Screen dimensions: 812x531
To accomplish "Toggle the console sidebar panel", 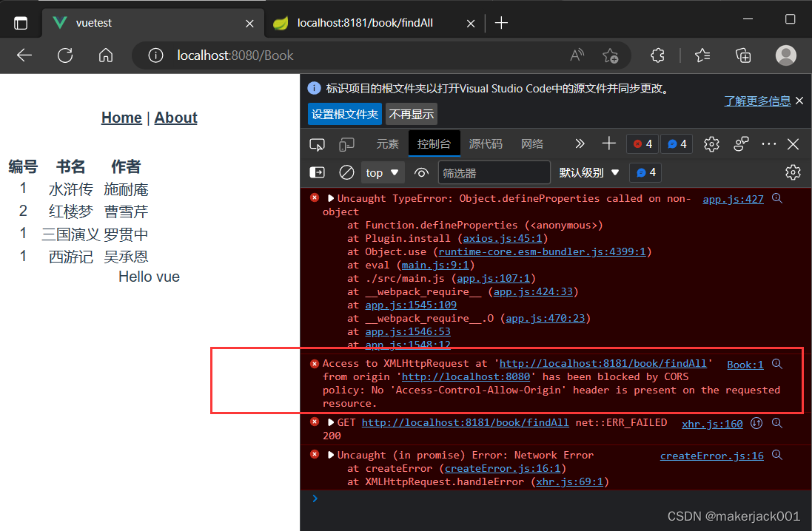I will tap(317, 172).
